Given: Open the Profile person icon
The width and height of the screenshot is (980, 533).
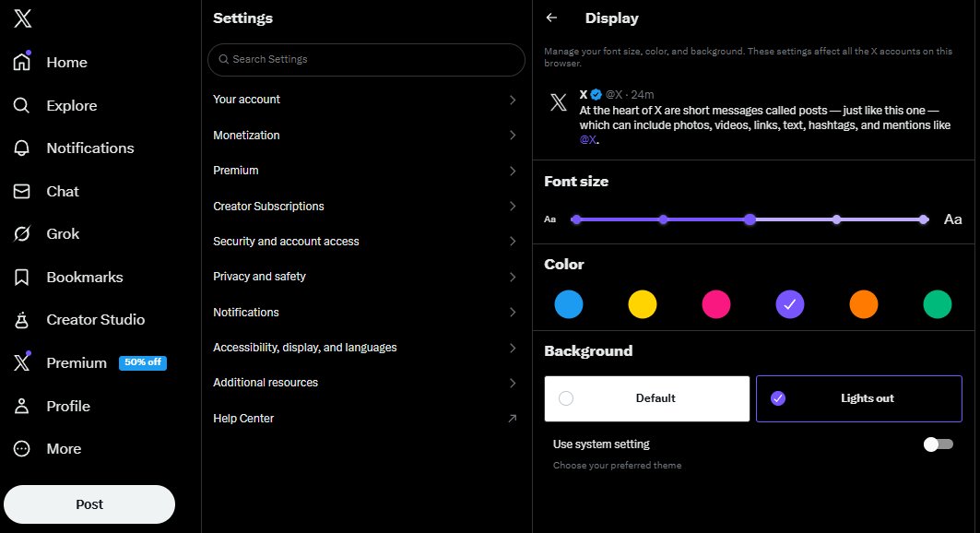Looking at the screenshot, I should pyautogui.click(x=21, y=406).
